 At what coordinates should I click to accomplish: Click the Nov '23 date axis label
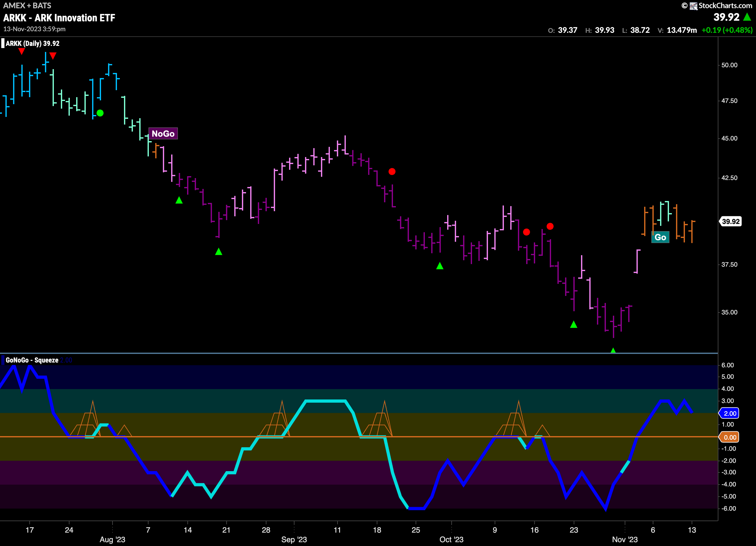point(625,539)
